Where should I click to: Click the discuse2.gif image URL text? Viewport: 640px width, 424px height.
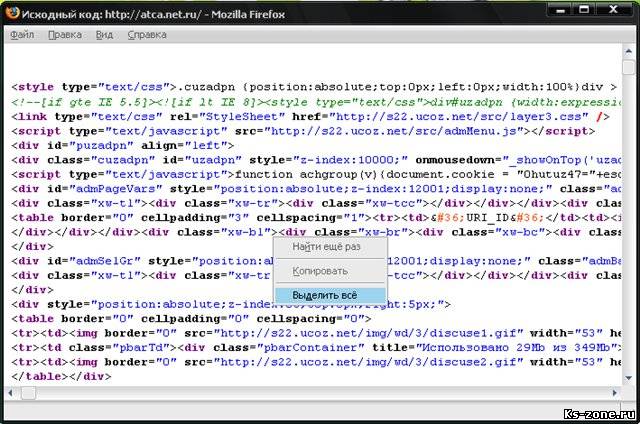tap(368, 362)
